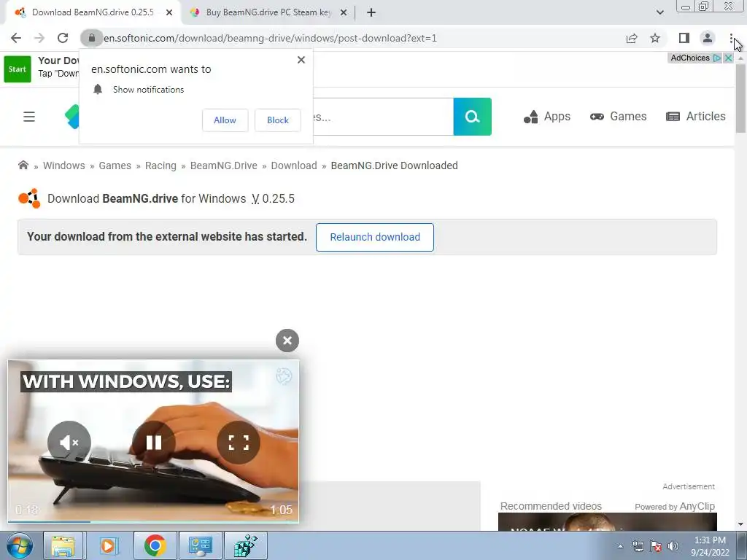Screen dimensions: 747x560
Task: Allow notifications from en.softonic.com
Action: (x=225, y=120)
